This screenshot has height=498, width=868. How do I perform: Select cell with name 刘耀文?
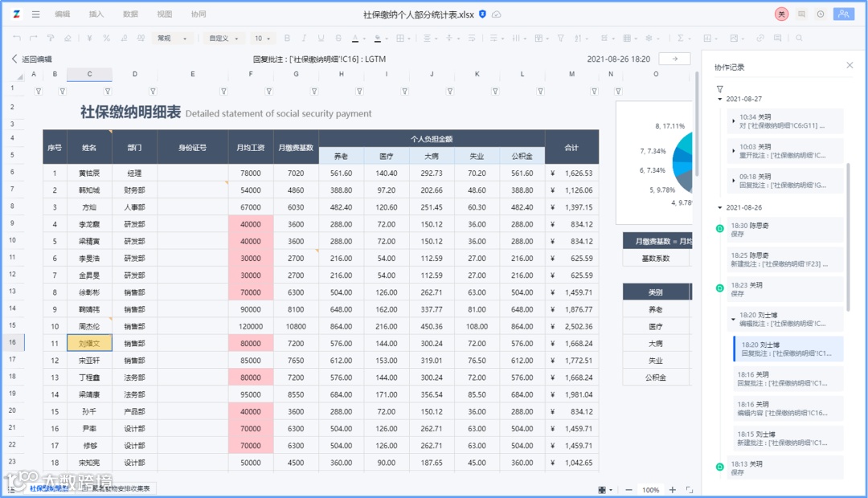click(x=90, y=343)
